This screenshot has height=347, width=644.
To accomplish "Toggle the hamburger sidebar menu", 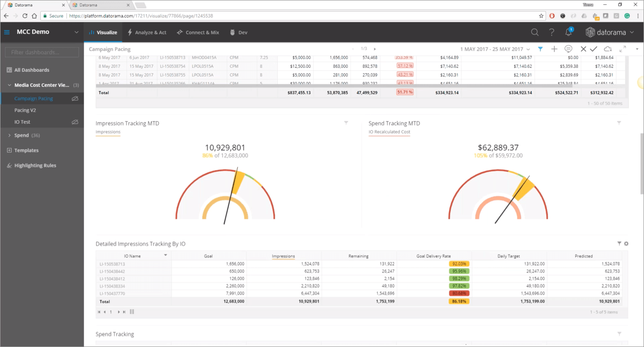I will pos(7,33).
